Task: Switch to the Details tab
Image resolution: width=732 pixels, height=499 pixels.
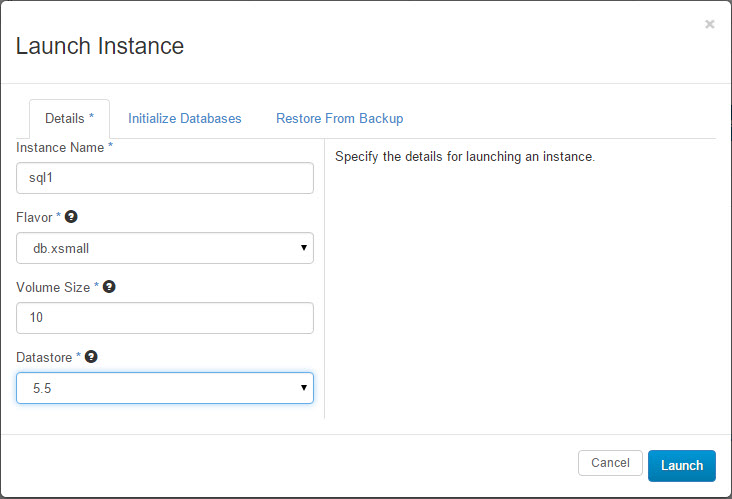Action: [69, 118]
